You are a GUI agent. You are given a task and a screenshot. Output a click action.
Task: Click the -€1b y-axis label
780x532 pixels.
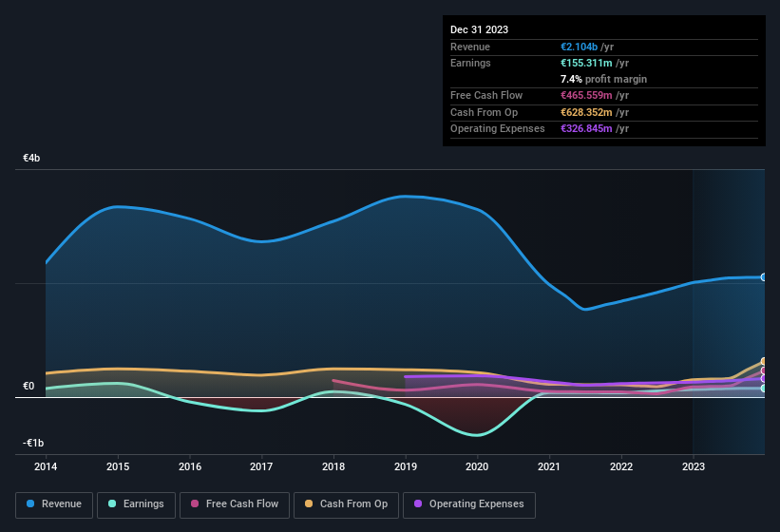point(33,443)
